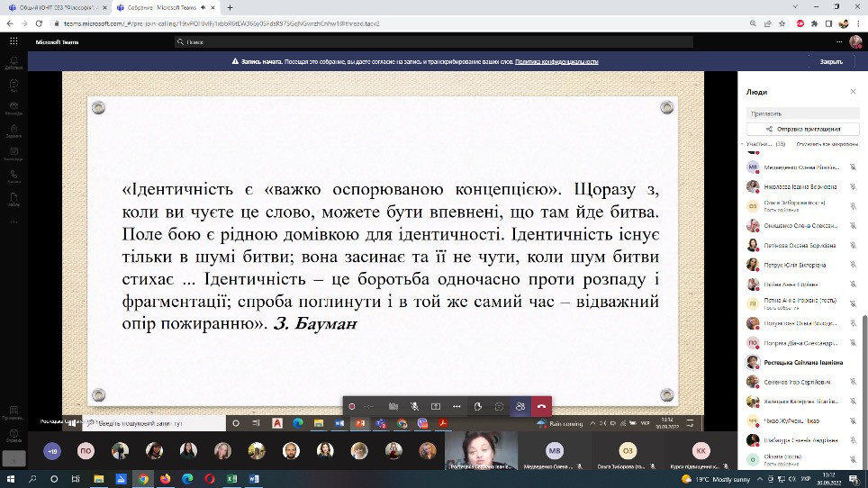This screenshot has height=488, width=868.
Task: Switch to the Собрание Microsoft Teams tab
Action: [x=165, y=8]
